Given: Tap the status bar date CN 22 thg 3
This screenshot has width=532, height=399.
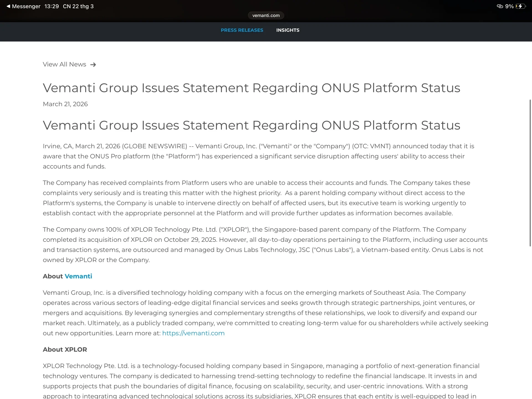Looking at the screenshot, I should (78, 6).
